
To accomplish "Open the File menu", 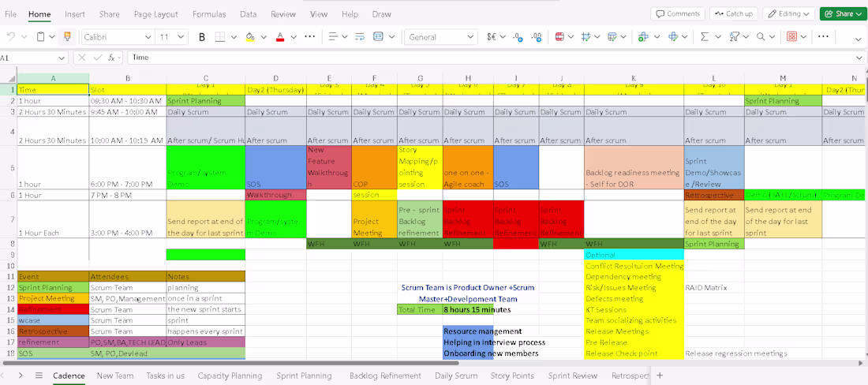I will (10, 14).
